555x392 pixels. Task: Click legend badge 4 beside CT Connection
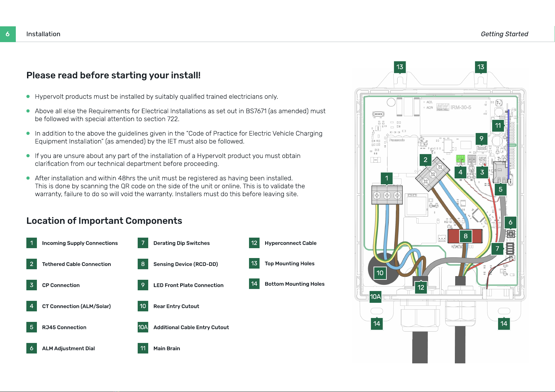[32, 306]
